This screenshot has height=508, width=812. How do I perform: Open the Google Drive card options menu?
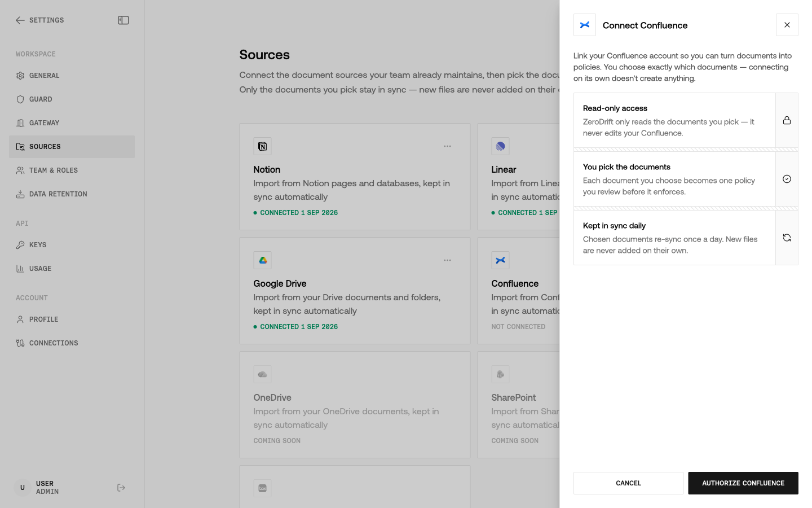click(447, 260)
